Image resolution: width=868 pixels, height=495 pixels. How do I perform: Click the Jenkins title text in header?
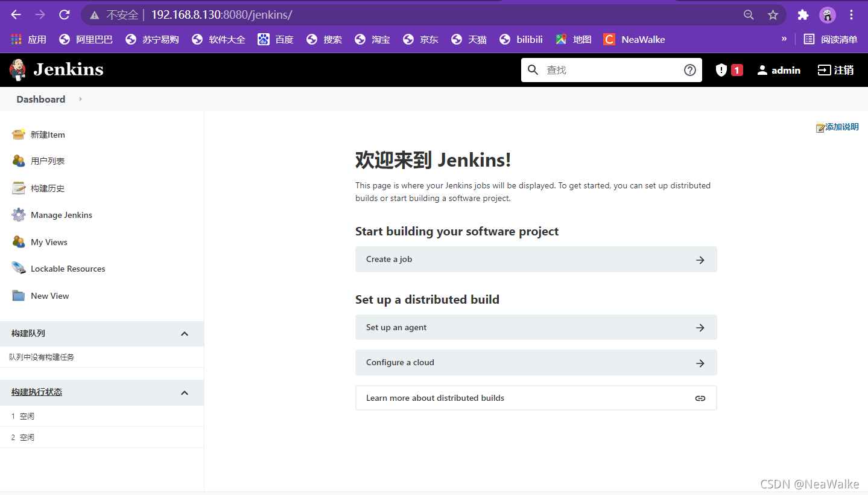[x=68, y=69]
